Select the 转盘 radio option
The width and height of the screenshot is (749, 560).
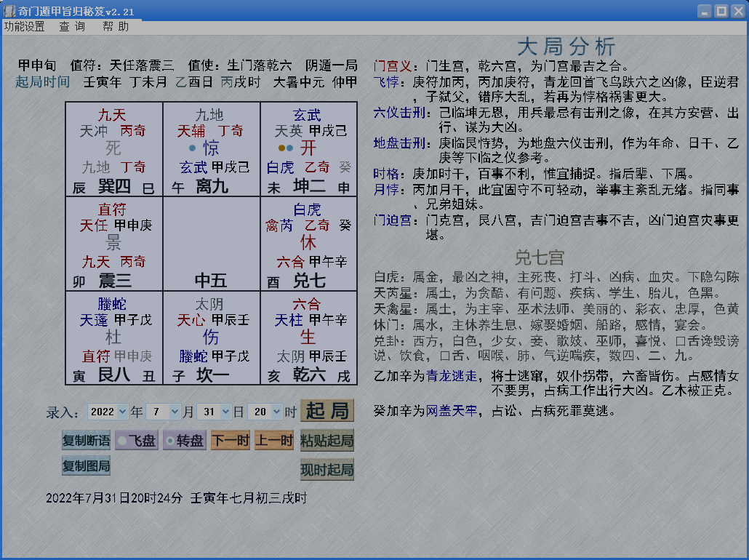[185, 440]
